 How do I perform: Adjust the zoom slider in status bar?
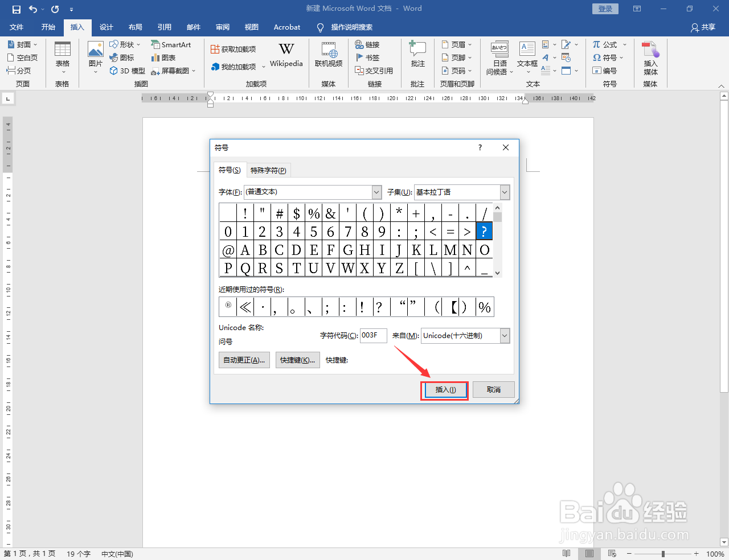pos(663,554)
